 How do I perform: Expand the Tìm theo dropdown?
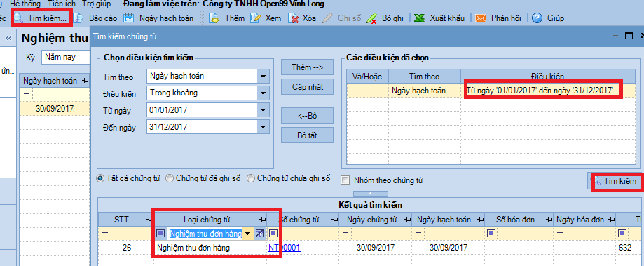point(263,76)
